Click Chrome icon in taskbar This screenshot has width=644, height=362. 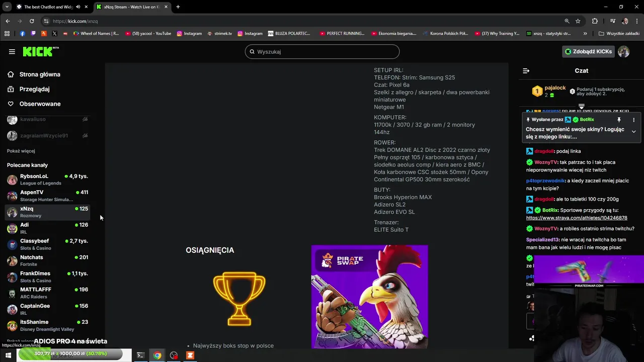(157, 355)
